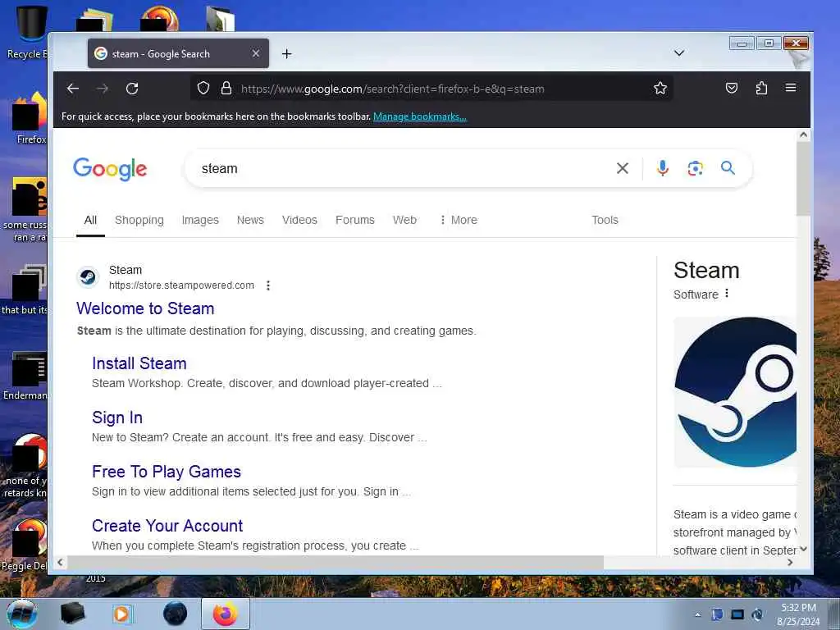This screenshot has height=630, width=840.
Task: Switch to the Forums tab
Action: click(x=354, y=220)
